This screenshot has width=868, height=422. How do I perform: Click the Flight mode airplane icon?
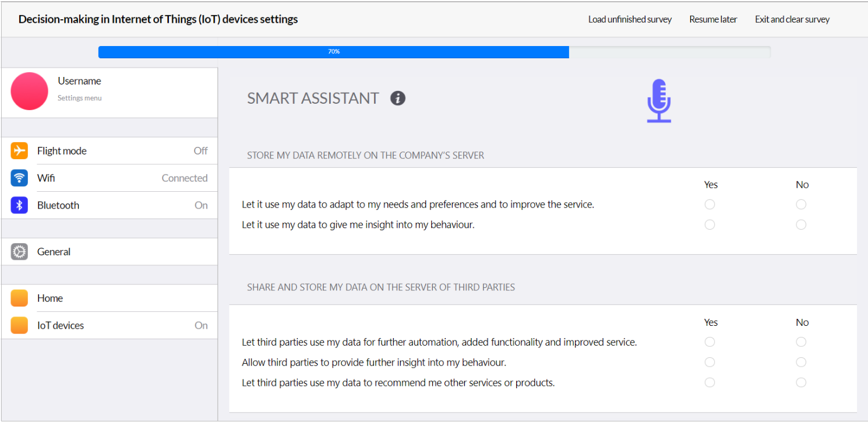(x=19, y=150)
